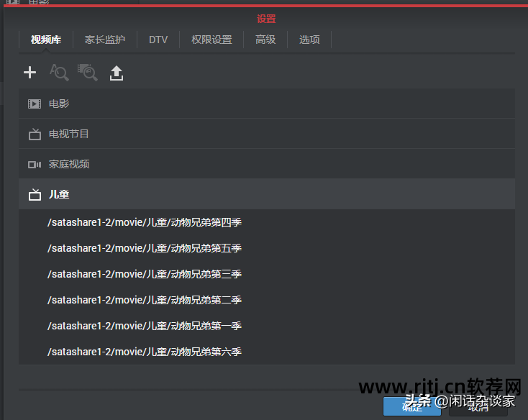The image size is (528, 420).
Task: Click the TV icon beside 电视节目
Action: tap(35, 134)
